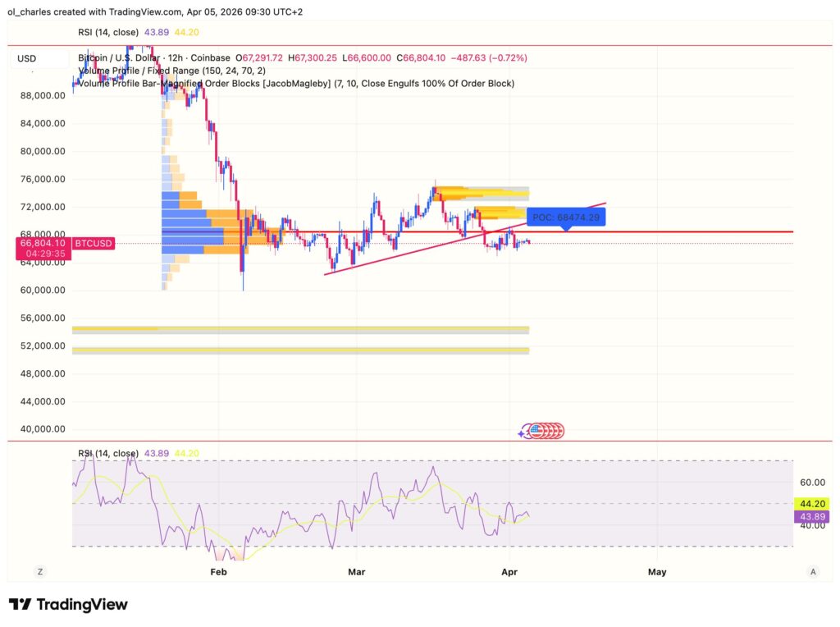Click the purple sparkle marker icon
840x627 pixels.
pos(522,432)
